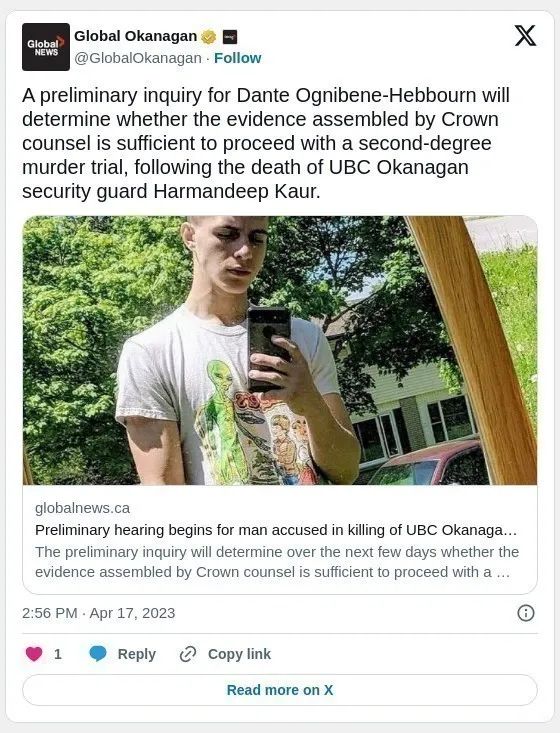Image resolution: width=560 pixels, height=733 pixels.
Task: Open the article preview image
Action: tap(280, 350)
